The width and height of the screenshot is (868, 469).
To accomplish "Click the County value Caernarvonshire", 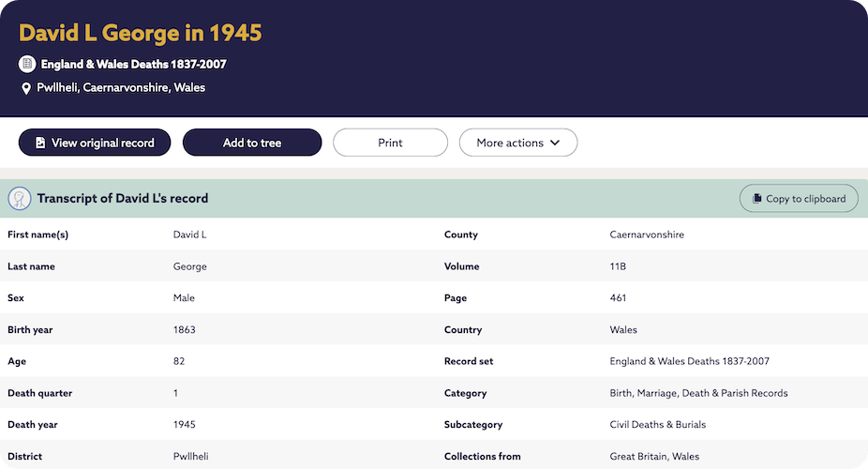I will click(647, 234).
